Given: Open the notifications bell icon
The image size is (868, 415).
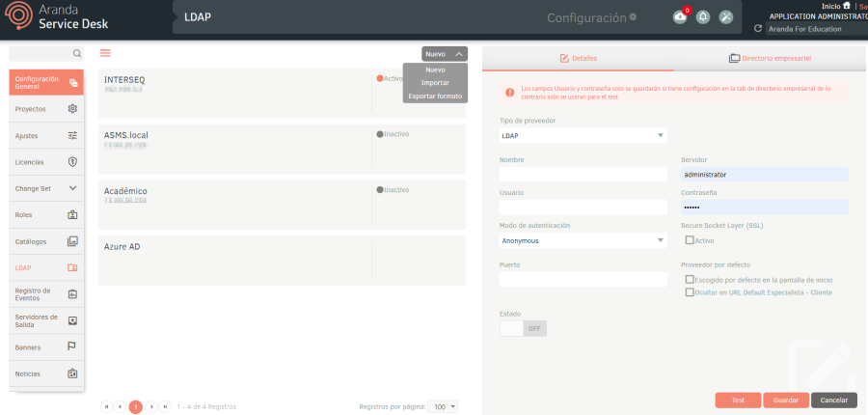Looking at the screenshot, I should point(703,17).
